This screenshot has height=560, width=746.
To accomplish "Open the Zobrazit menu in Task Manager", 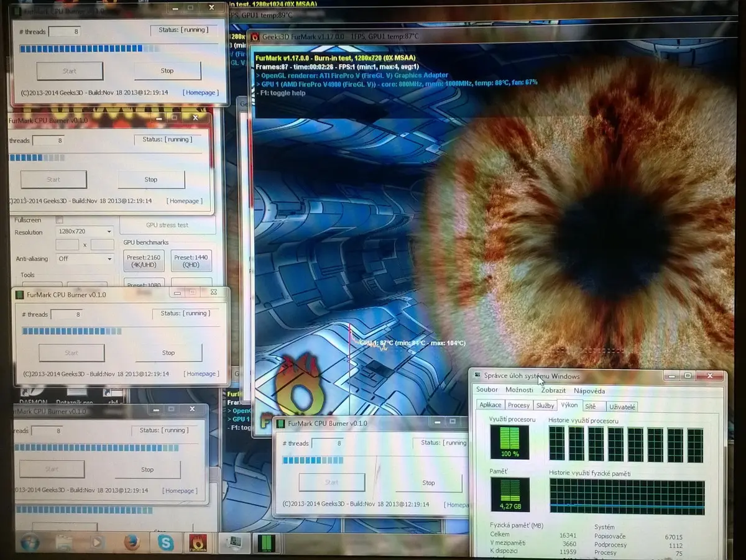I will [553, 390].
